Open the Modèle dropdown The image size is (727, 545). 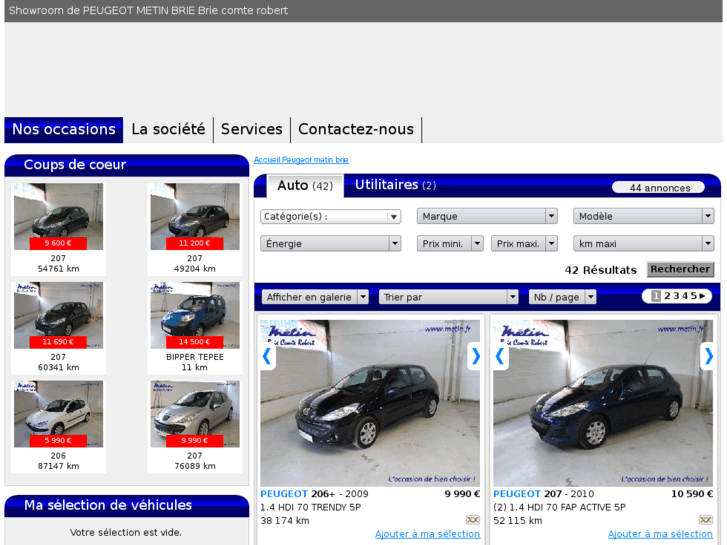pyautogui.click(x=644, y=216)
